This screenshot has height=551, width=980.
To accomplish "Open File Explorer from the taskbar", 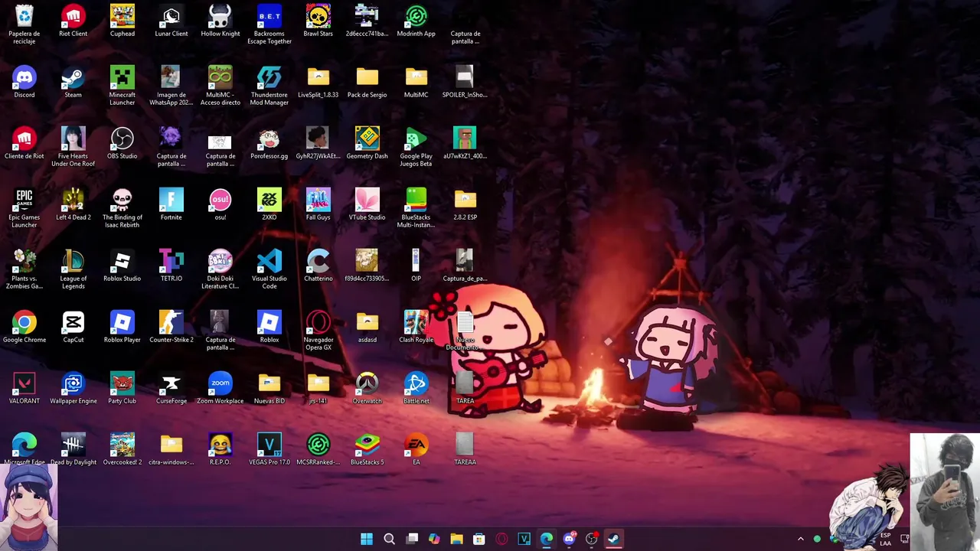I will coord(456,539).
